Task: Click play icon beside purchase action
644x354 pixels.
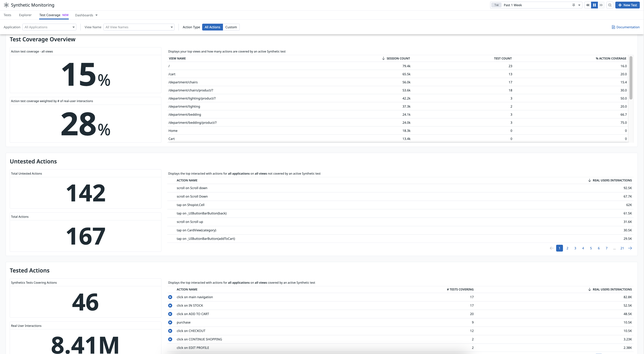Action: click(x=170, y=322)
